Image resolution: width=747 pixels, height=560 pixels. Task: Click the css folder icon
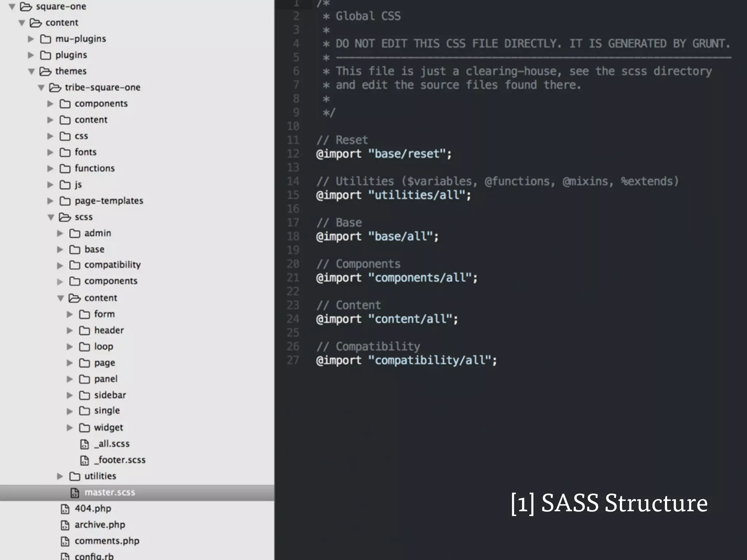pos(65,136)
